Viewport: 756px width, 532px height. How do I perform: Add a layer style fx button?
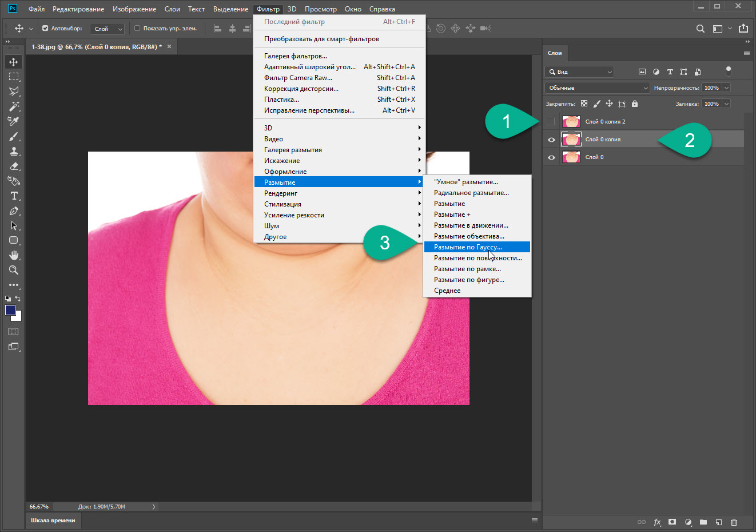coord(657,522)
